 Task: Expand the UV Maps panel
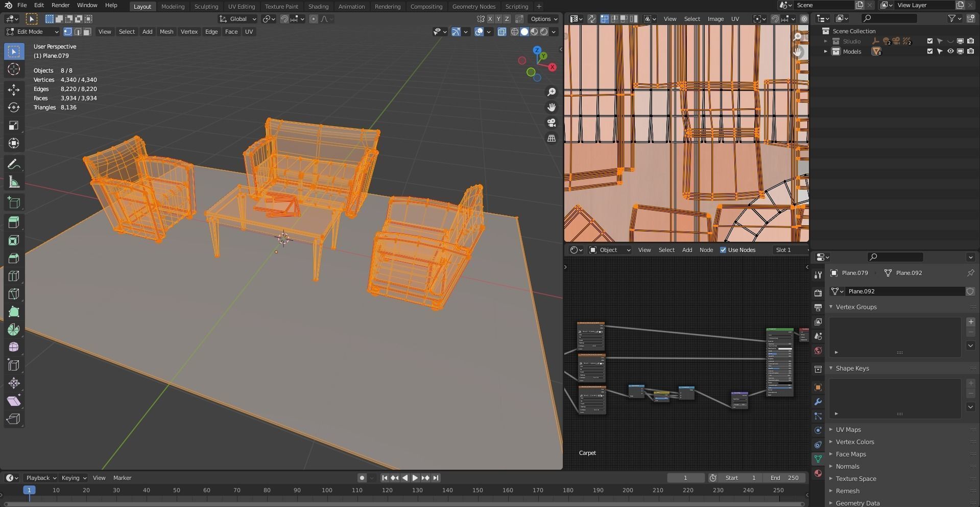coord(848,430)
